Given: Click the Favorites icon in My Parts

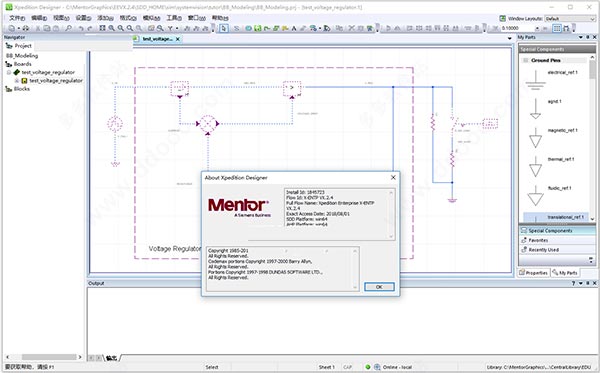Looking at the screenshot, I should (524, 240).
